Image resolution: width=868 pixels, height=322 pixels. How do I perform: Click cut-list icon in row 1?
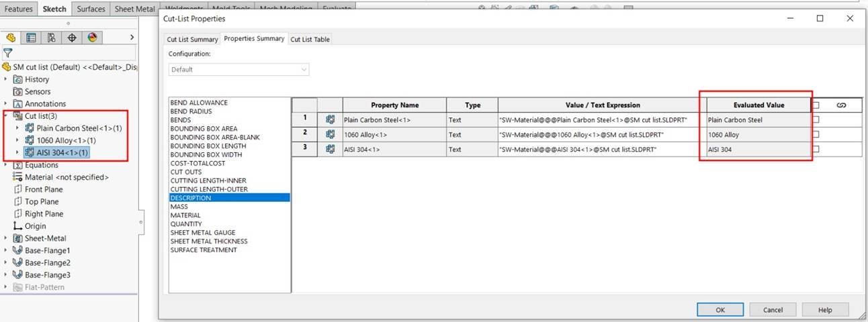(330, 119)
